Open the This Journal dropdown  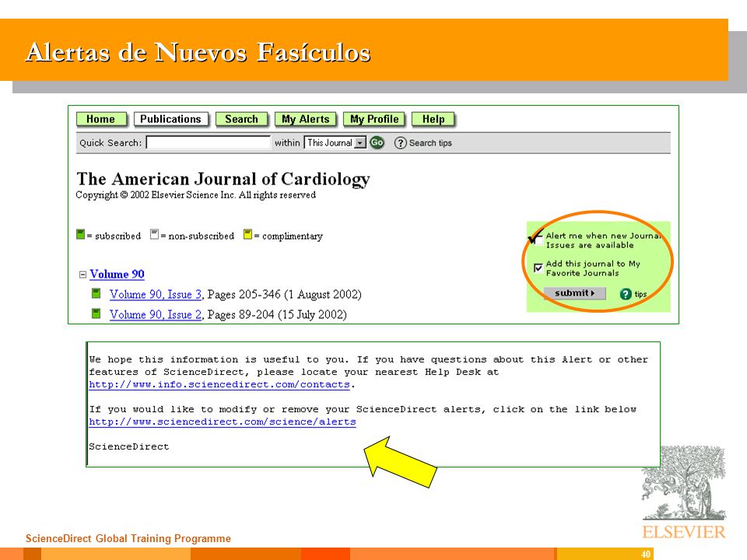335,142
